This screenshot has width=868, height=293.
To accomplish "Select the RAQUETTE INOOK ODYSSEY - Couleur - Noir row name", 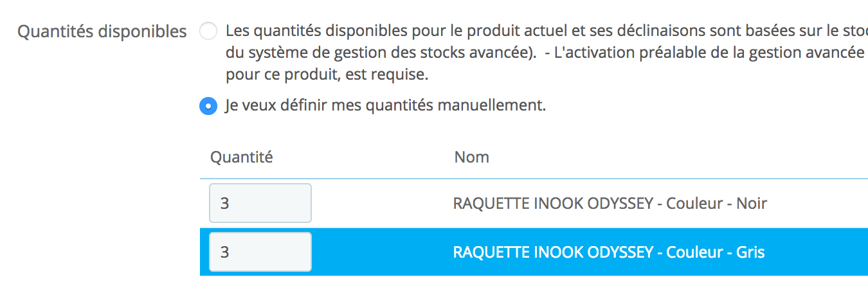I will click(610, 204).
